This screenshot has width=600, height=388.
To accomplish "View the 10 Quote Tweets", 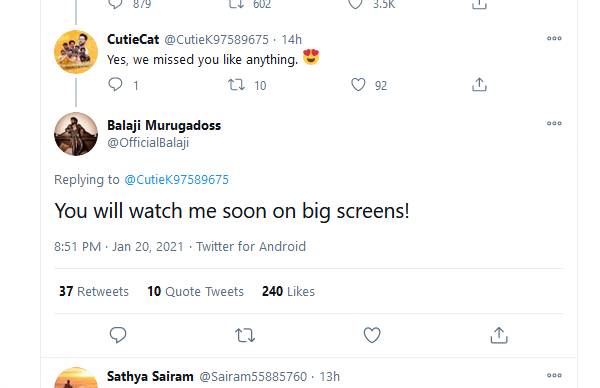I will (196, 292).
